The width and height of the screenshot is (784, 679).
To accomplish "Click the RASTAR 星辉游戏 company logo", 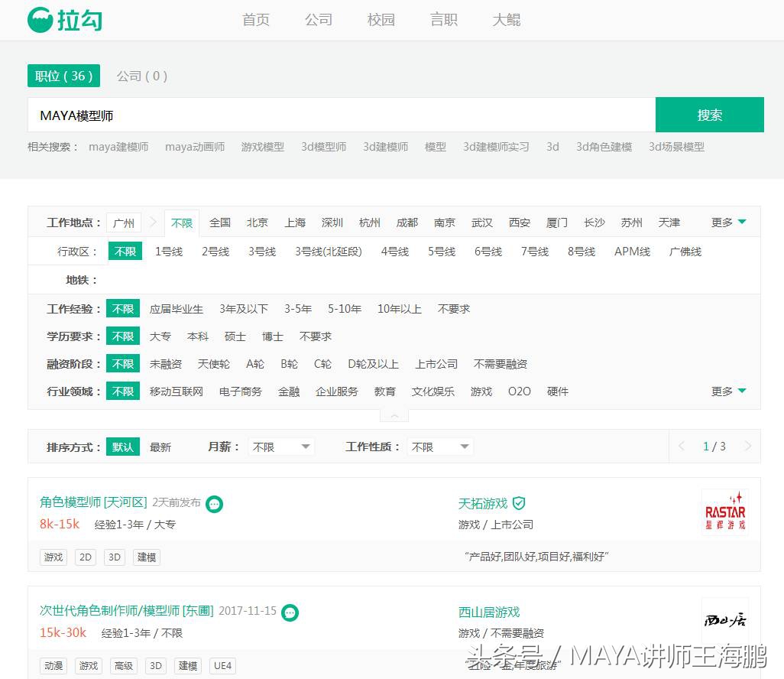I will tap(724, 510).
